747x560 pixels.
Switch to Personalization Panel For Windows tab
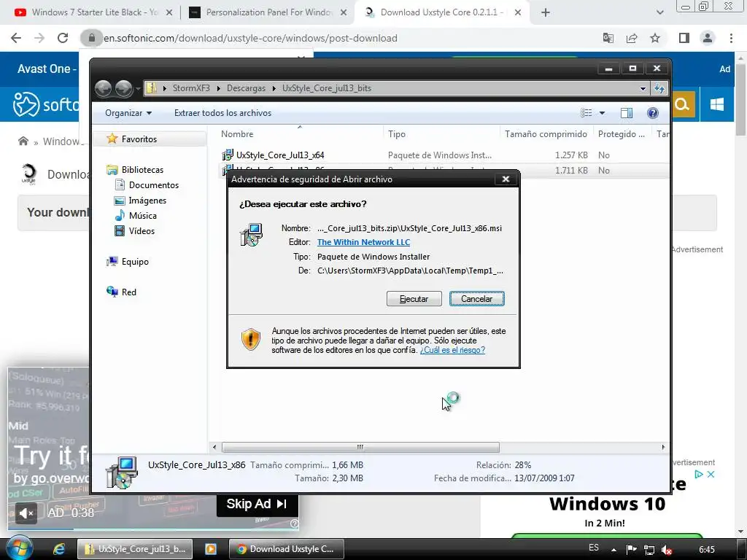(268, 12)
